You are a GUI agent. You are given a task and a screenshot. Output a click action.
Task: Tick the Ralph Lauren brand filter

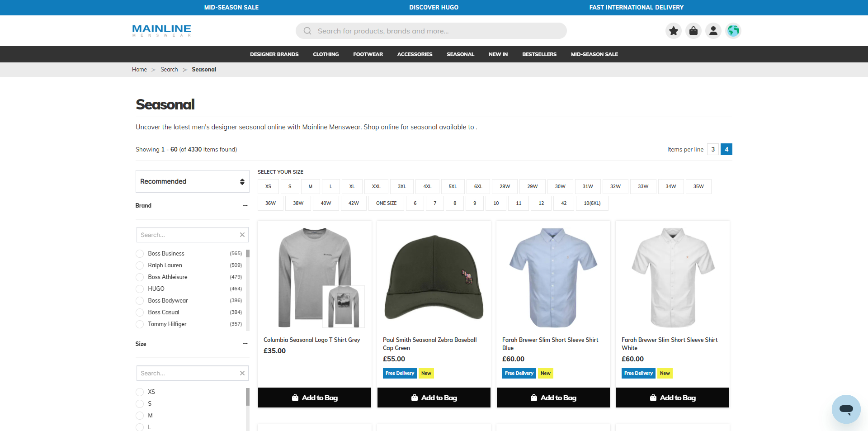pyautogui.click(x=140, y=265)
